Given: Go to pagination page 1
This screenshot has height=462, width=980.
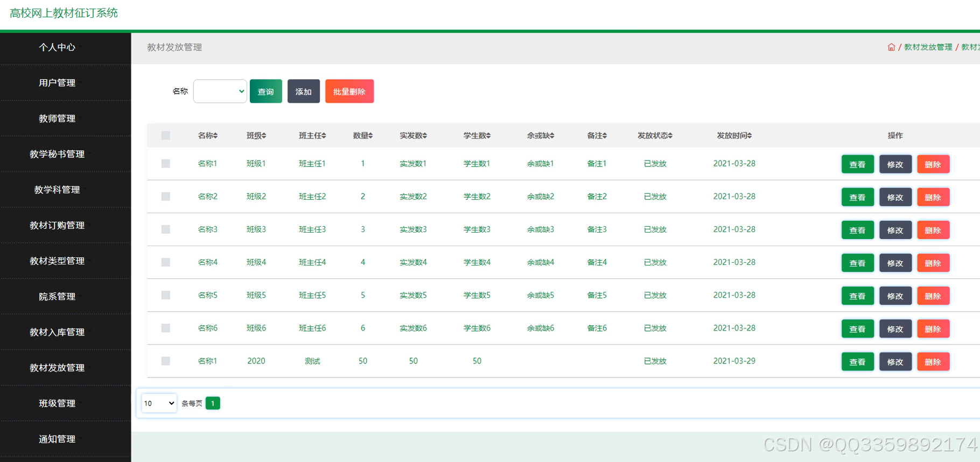Looking at the screenshot, I should tap(213, 403).
